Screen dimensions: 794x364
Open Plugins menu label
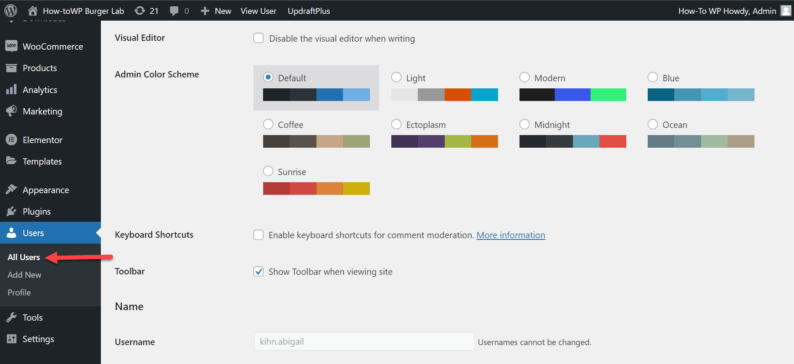tap(36, 212)
